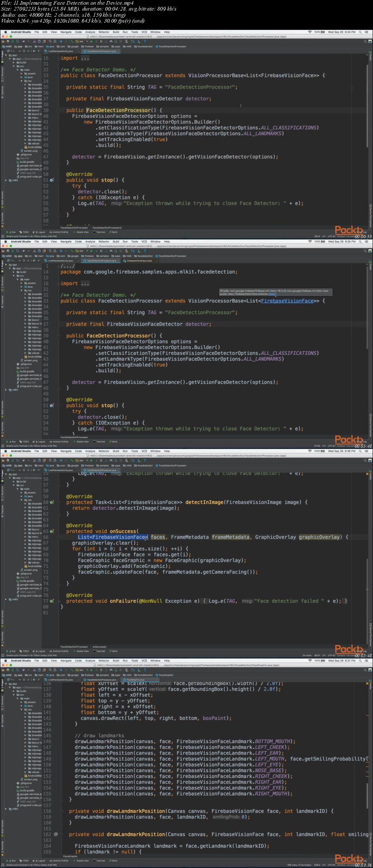The width and height of the screenshot is (373, 868).
Task: Click override gutter icon on line 51, 00:00:55 frame
Action: click(52, 180)
